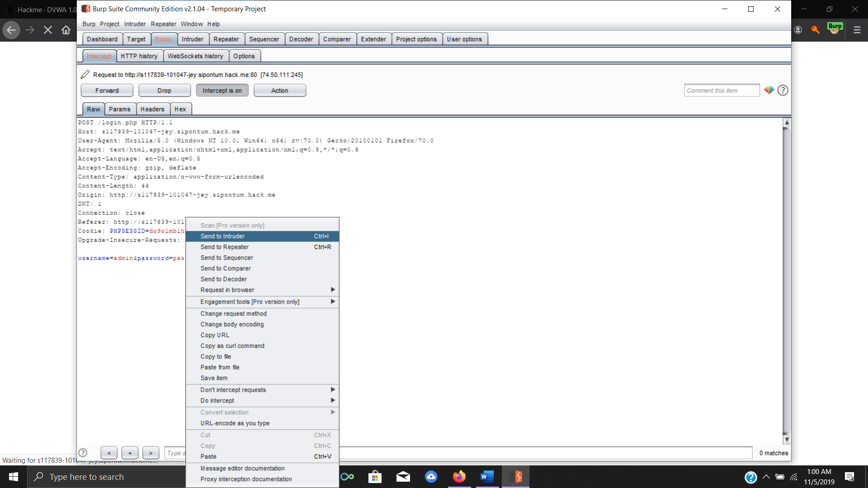Open the browser hamburger menu
The width and height of the screenshot is (868, 488).
tap(857, 30)
